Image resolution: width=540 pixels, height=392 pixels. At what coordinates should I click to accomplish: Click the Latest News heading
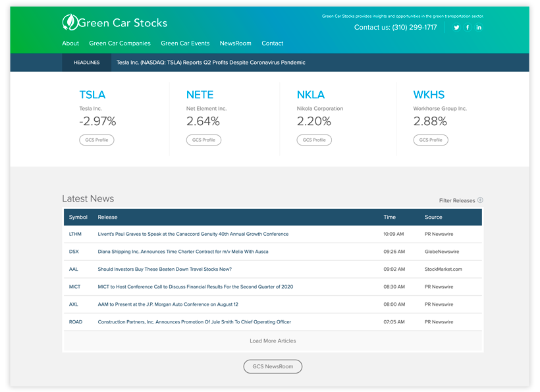[x=88, y=198]
